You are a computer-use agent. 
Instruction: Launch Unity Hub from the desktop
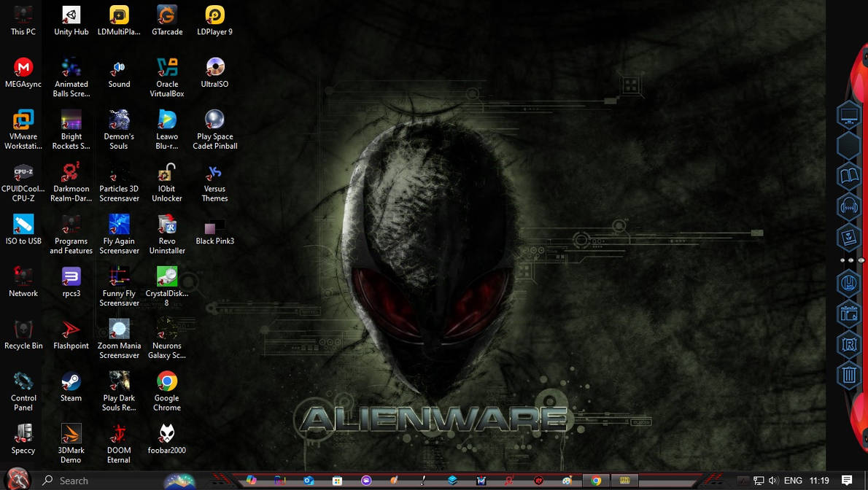click(71, 21)
